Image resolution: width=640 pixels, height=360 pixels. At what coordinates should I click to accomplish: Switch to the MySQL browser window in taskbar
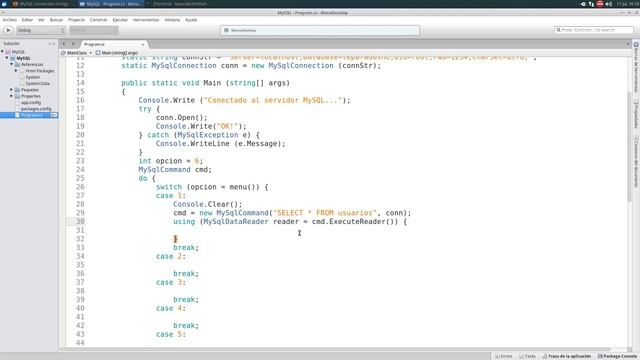click(43, 4)
